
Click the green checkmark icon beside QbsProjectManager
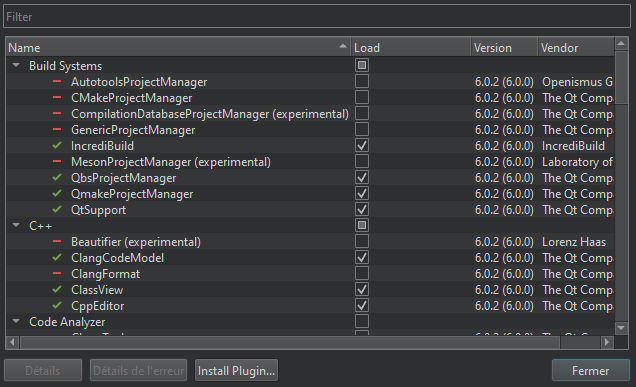[x=57, y=177]
